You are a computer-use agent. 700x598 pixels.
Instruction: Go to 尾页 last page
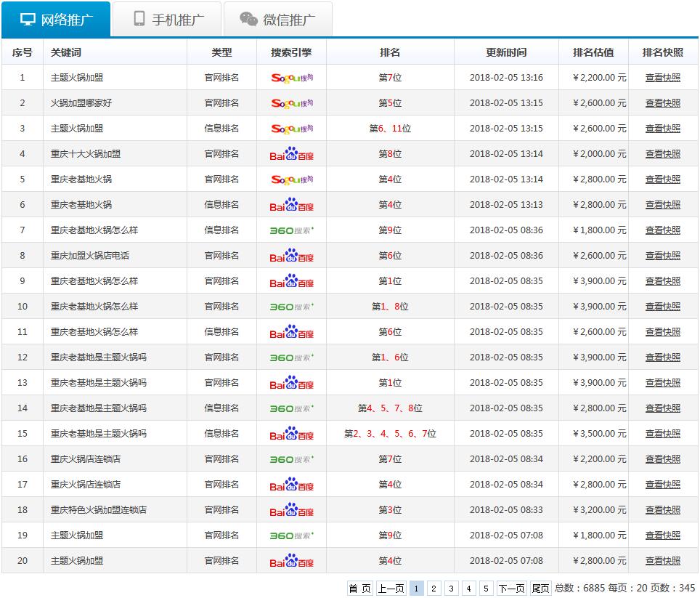coord(540,589)
